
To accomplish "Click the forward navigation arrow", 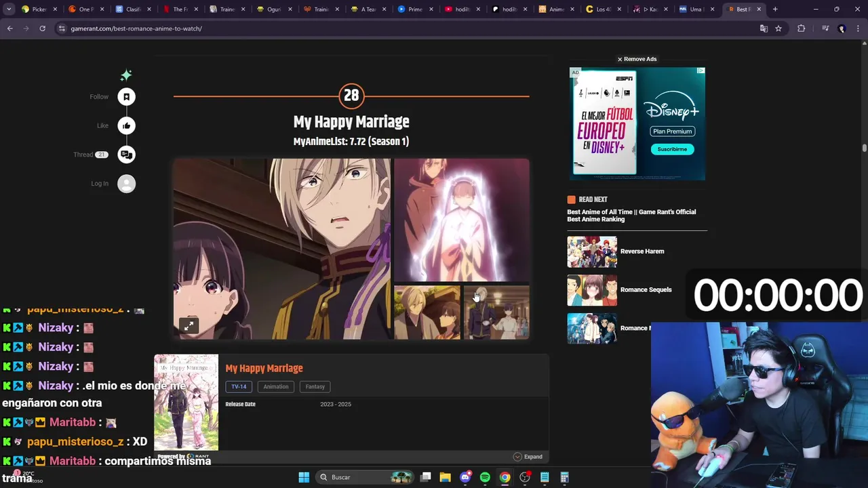I will coord(26,28).
